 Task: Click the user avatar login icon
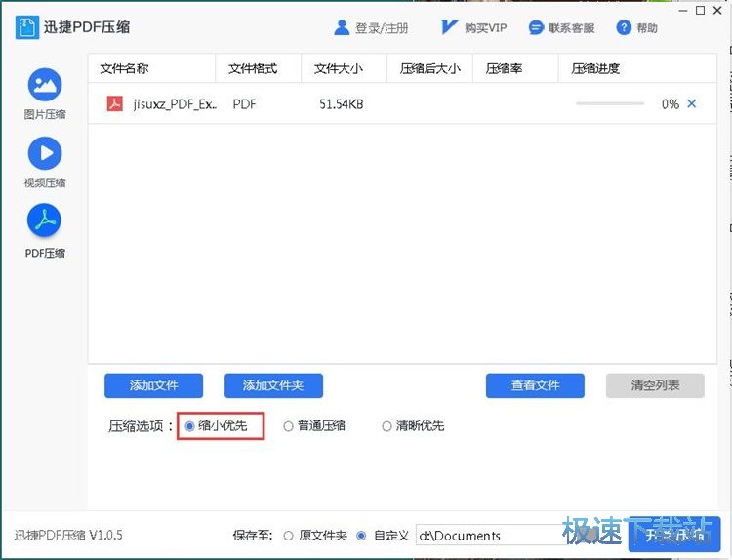click(342, 27)
